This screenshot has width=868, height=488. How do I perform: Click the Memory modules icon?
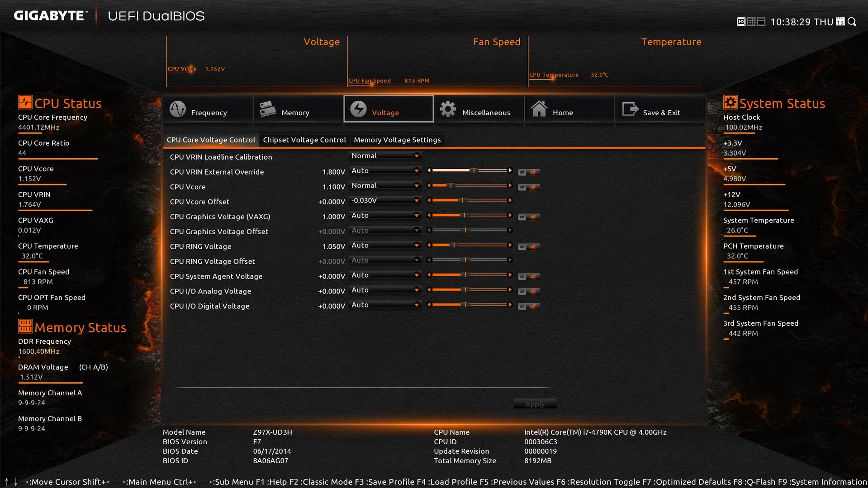268,109
